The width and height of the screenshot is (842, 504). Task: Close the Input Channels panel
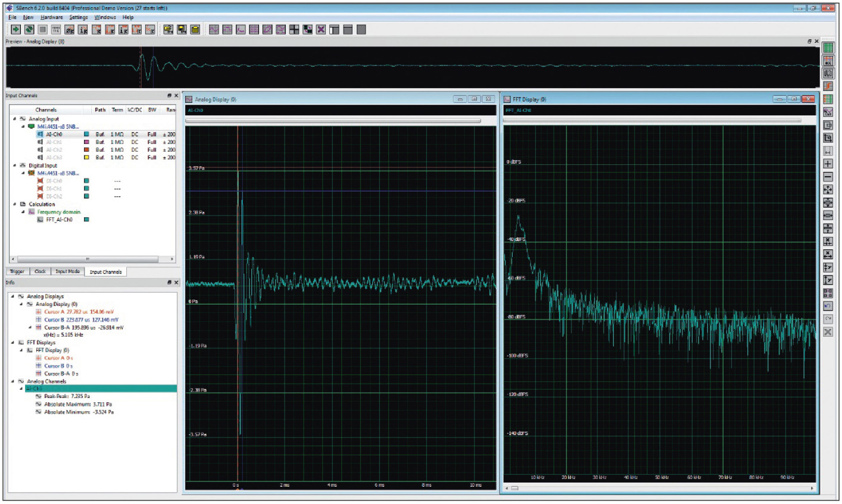(x=176, y=95)
